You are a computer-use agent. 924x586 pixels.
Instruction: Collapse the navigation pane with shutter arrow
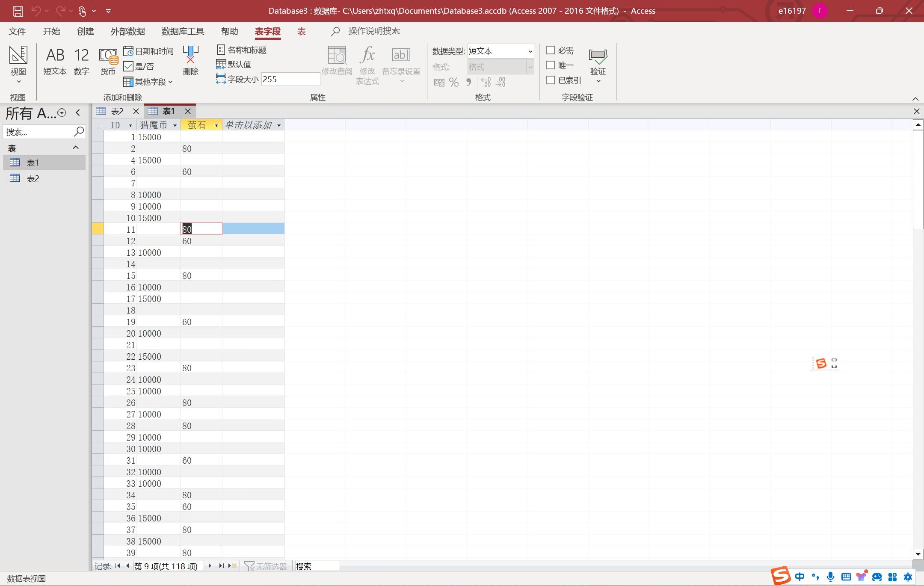[x=78, y=113]
